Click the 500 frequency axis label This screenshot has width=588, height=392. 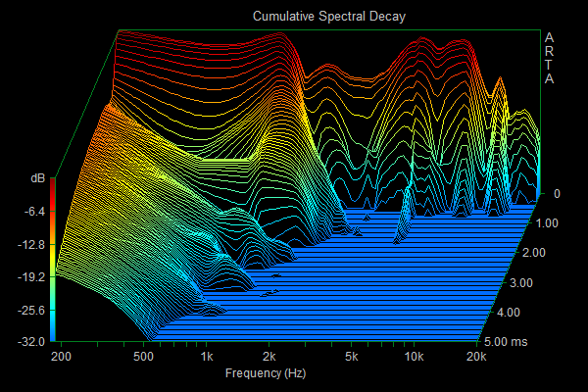(143, 357)
